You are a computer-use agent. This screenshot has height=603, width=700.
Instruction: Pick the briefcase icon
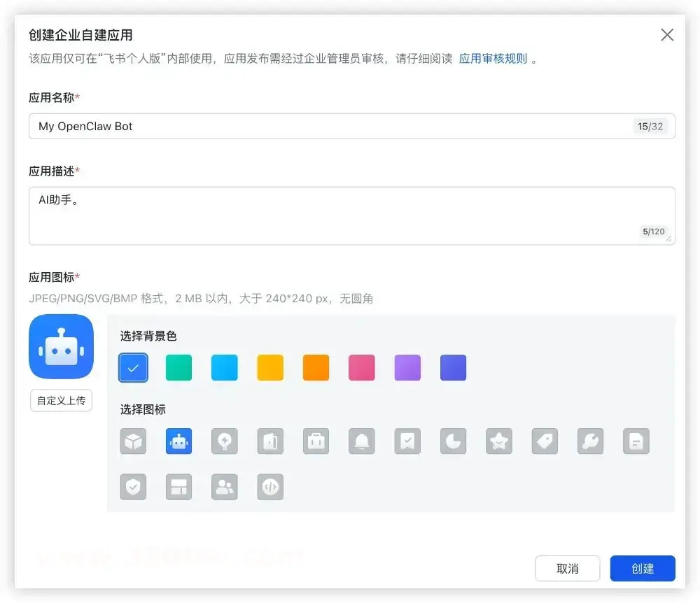(316, 441)
